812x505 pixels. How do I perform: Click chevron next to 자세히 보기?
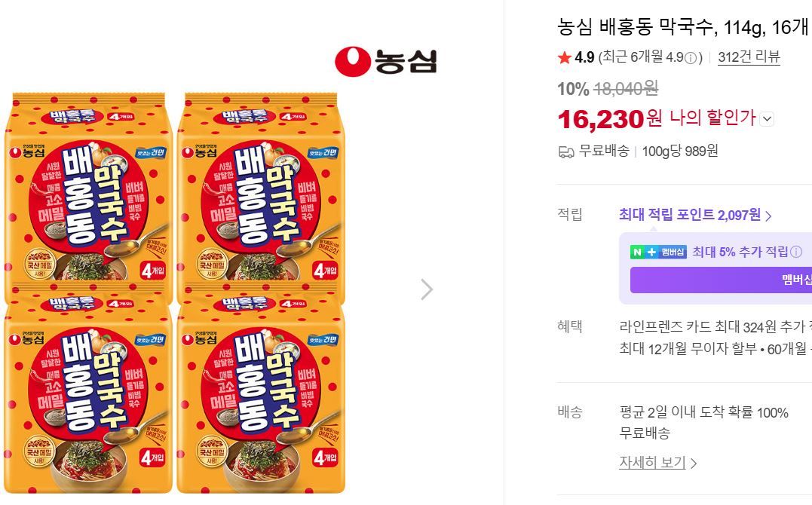[x=694, y=463]
